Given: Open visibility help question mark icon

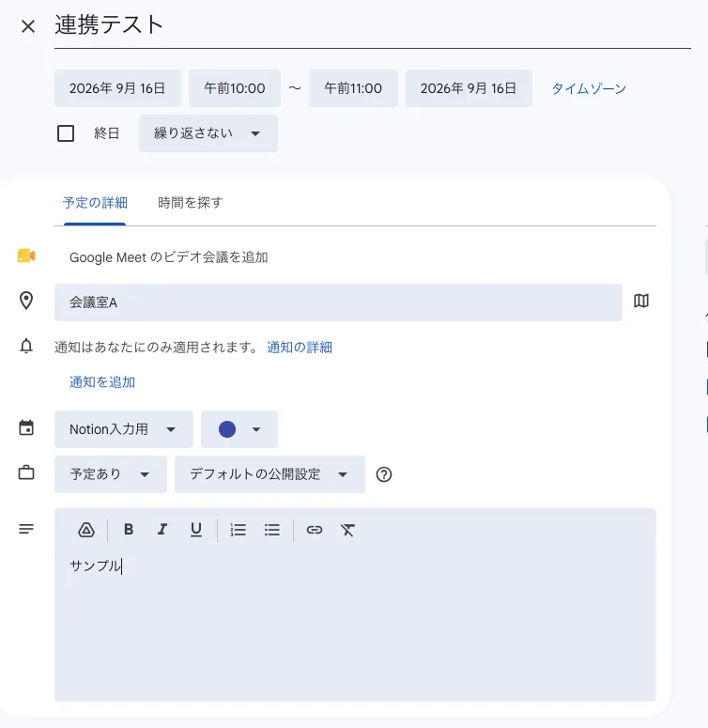Looking at the screenshot, I should [384, 474].
